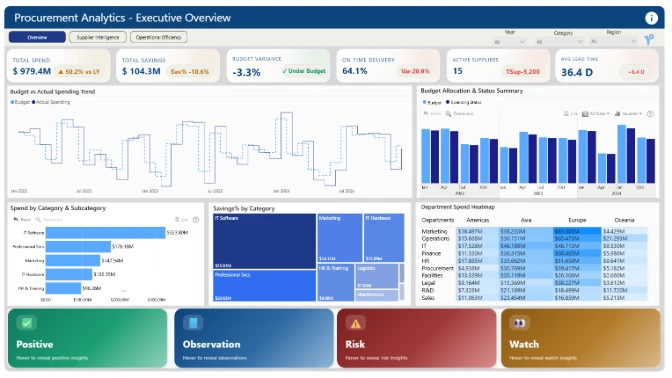Click the Americas column header in heatmap
Screen dimensions: 672x378
click(x=477, y=220)
